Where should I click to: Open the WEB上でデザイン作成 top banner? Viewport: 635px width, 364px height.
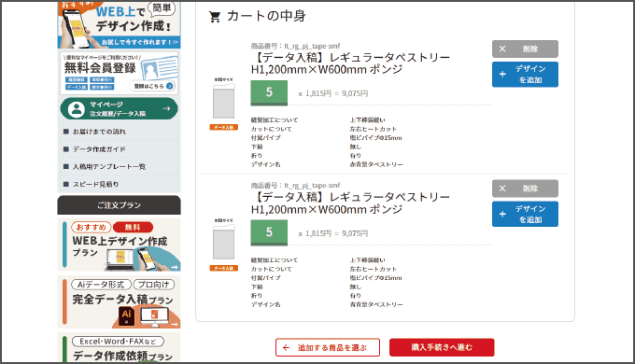tap(120, 24)
